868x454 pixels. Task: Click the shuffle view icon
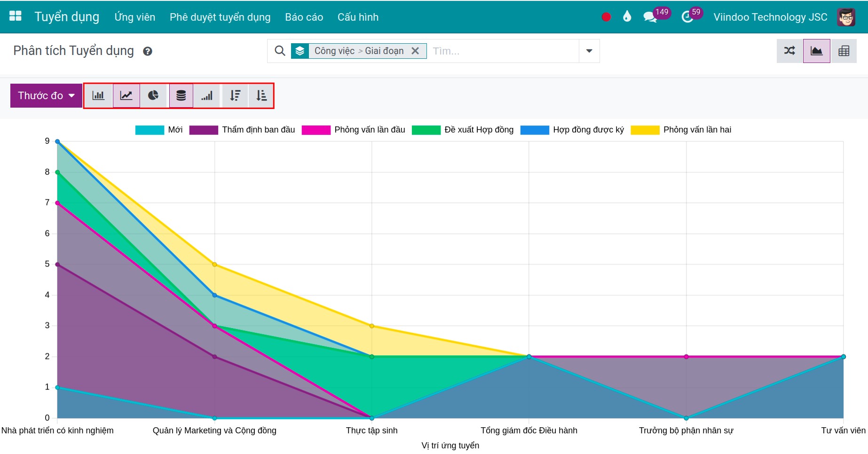790,51
